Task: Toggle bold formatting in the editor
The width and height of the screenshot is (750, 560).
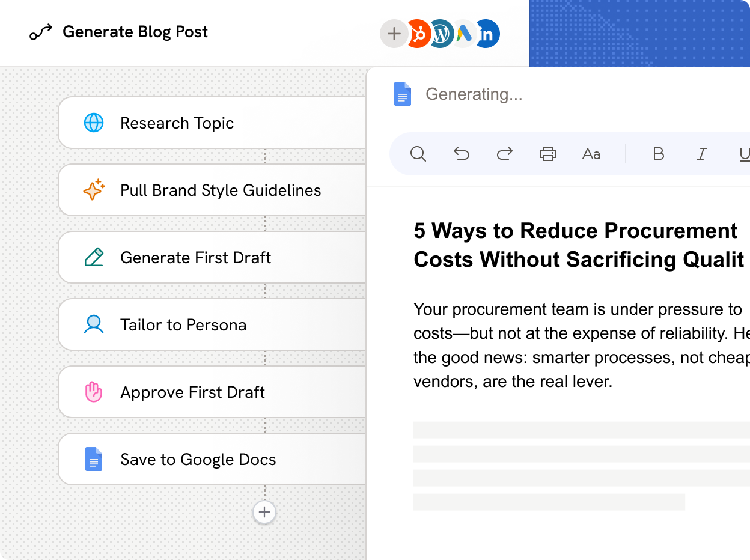Action: 658,154
